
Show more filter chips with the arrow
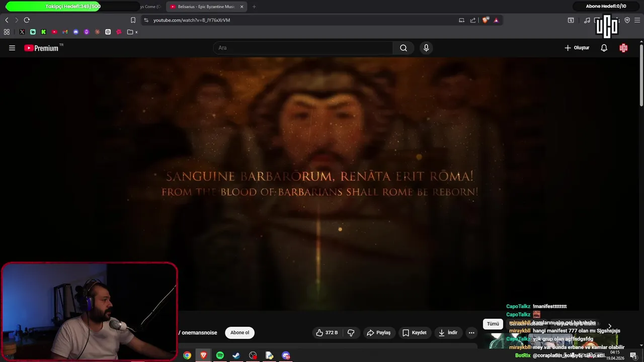click(x=610, y=326)
